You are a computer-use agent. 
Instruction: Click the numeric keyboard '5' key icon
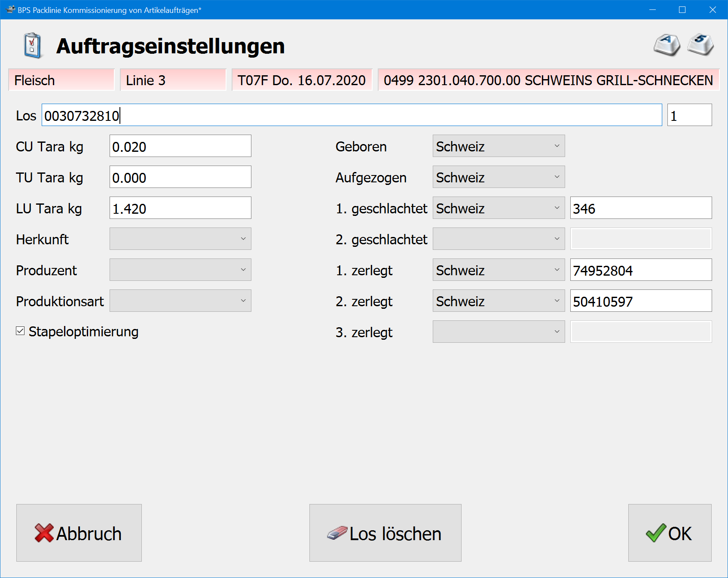700,45
